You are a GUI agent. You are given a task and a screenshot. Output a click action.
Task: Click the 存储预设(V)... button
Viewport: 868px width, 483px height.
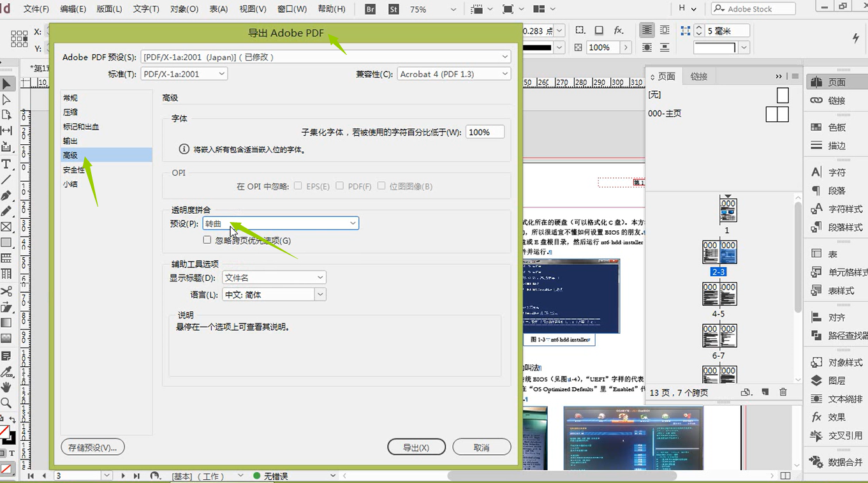[x=92, y=447]
